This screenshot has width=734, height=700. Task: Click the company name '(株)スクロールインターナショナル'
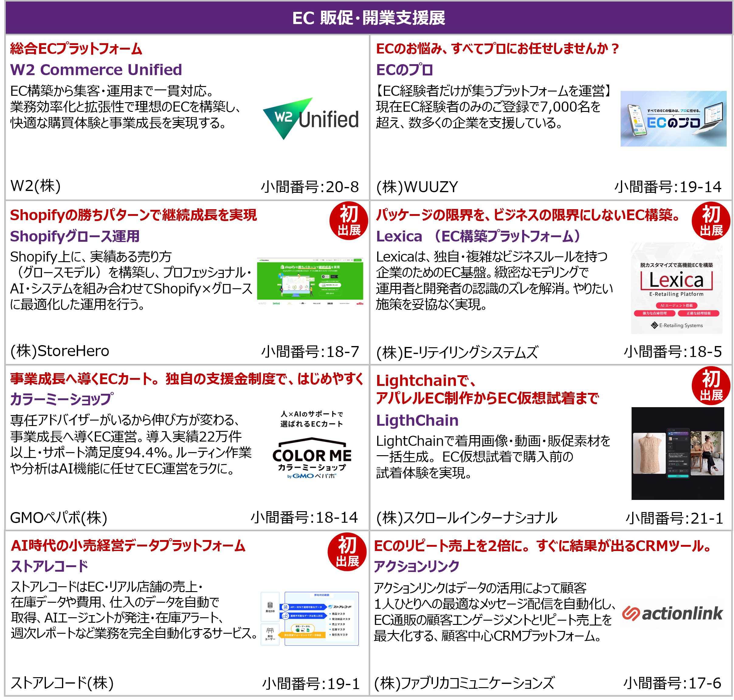click(467, 518)
